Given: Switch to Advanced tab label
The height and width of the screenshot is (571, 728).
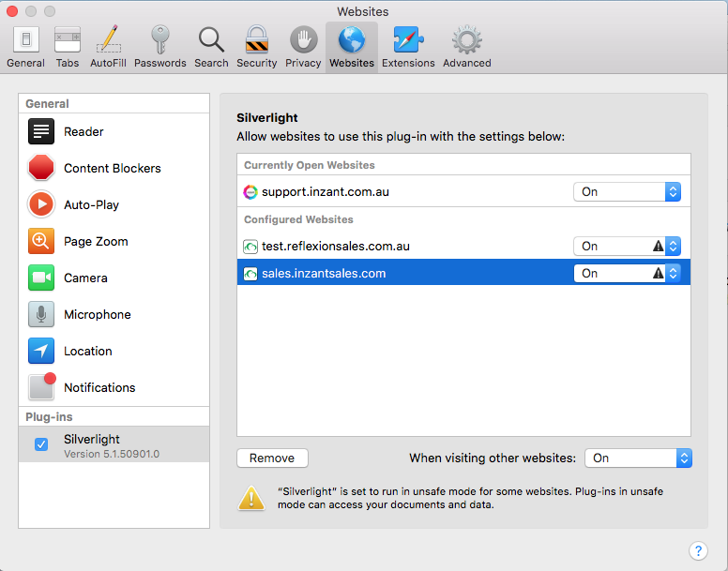Looking at the screenshot, I should (466, 63).
